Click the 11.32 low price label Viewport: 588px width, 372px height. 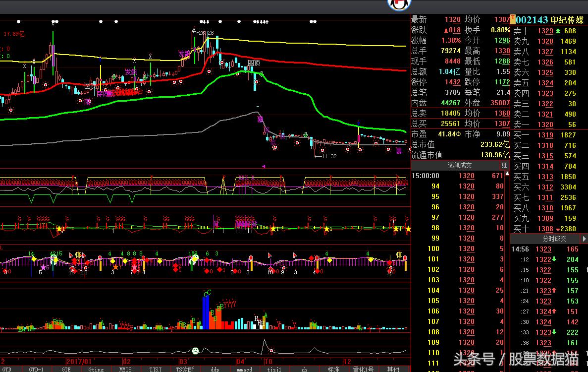click(329, 156)
